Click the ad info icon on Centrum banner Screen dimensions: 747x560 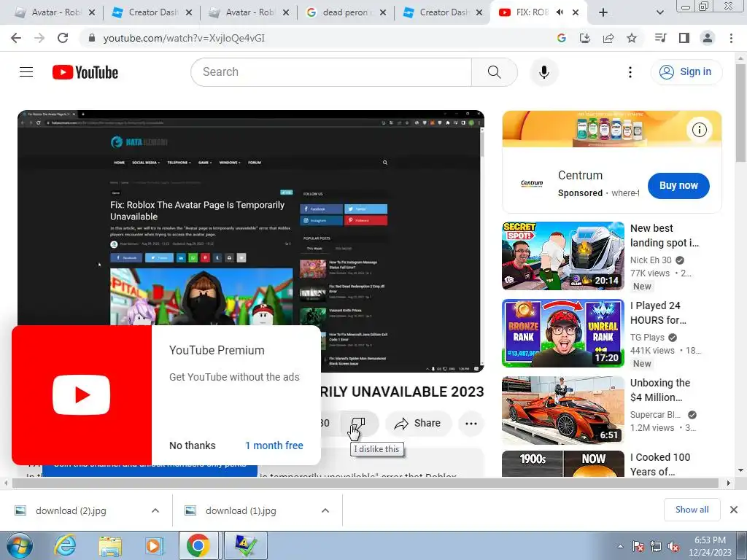pyautogui.click(x=700, y=130)
